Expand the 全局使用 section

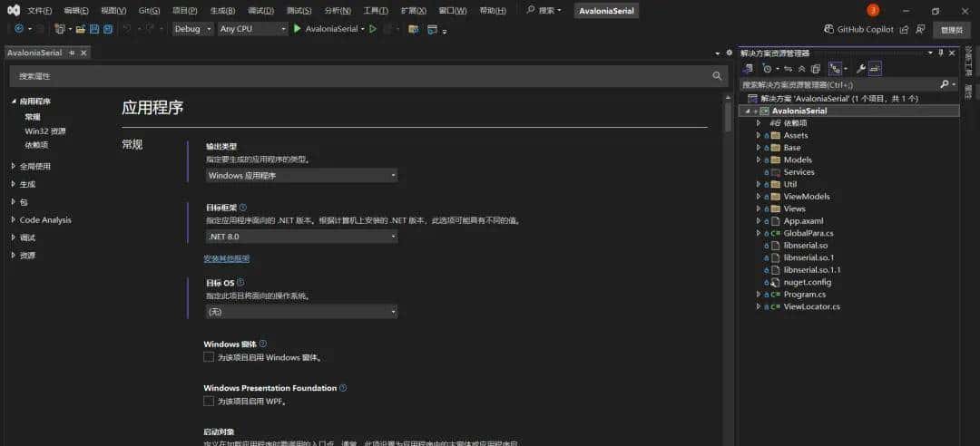[x=14, y=166]
